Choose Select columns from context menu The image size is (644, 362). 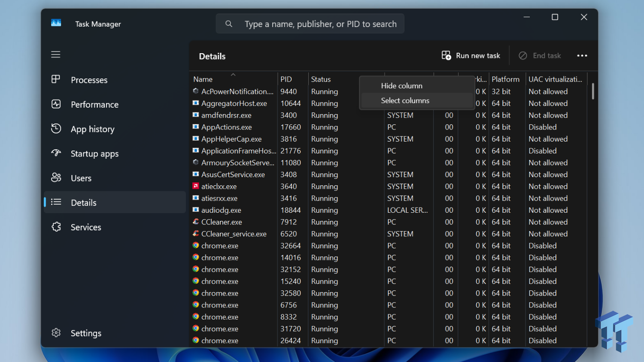405,100
